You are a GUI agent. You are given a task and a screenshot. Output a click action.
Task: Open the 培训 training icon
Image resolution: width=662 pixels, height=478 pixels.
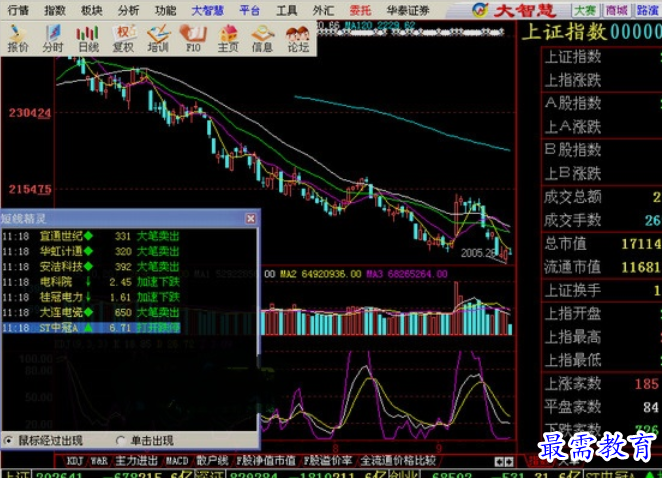pos(158,38)
